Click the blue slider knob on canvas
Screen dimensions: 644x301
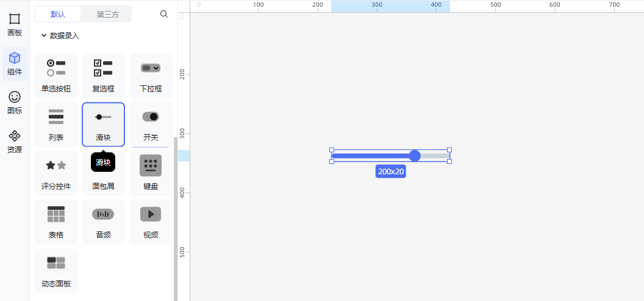tap(415, 156)
